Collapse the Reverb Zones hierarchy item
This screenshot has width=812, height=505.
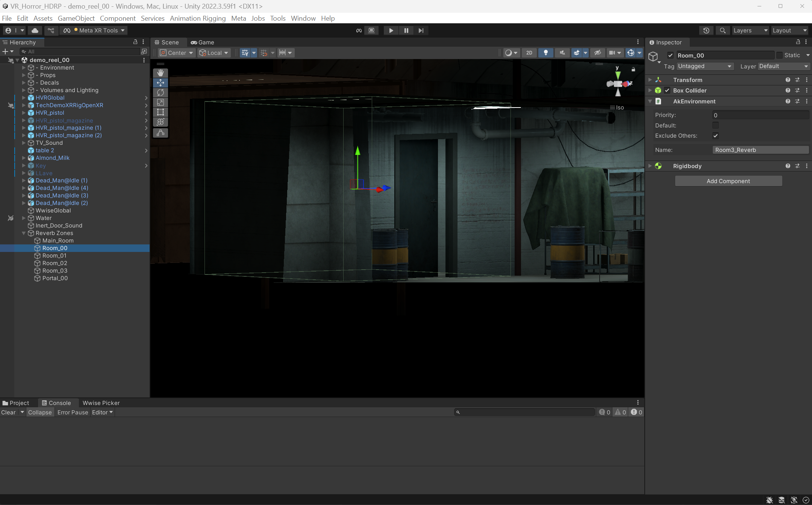[24, 233]
